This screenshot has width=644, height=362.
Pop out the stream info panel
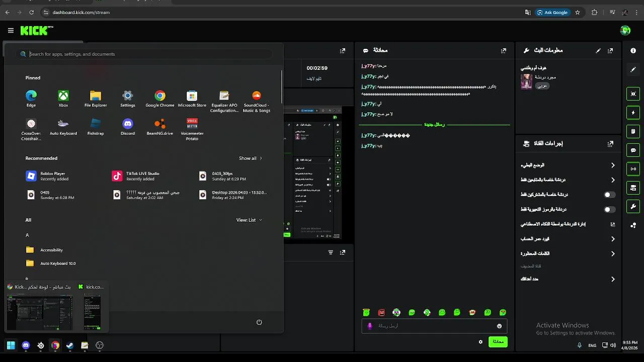coord(610,50)
